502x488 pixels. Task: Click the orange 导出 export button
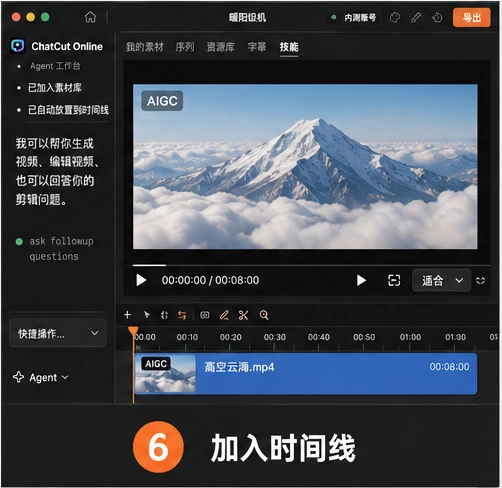[472, 17]
